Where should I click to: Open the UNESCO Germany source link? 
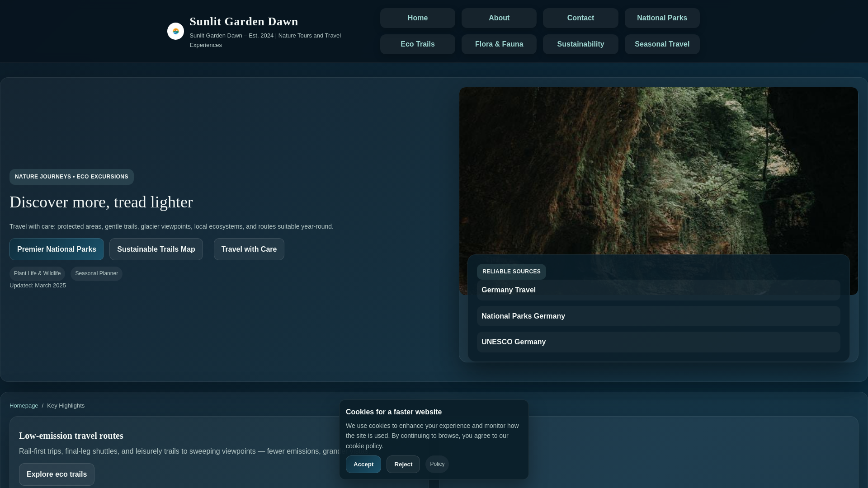(658, 342)
